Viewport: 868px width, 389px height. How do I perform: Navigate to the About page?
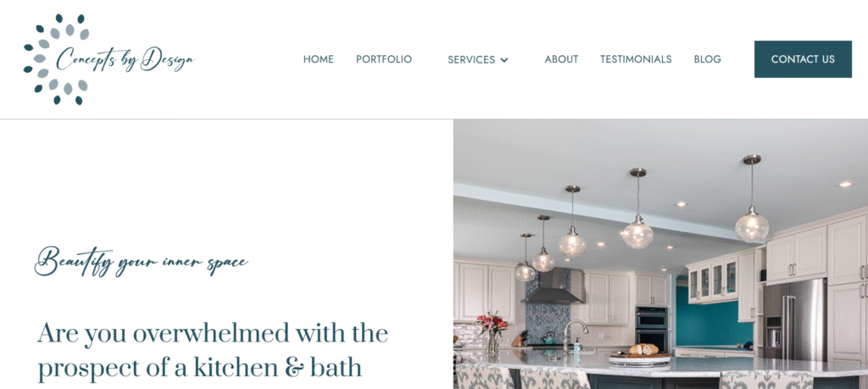point(561,59)
